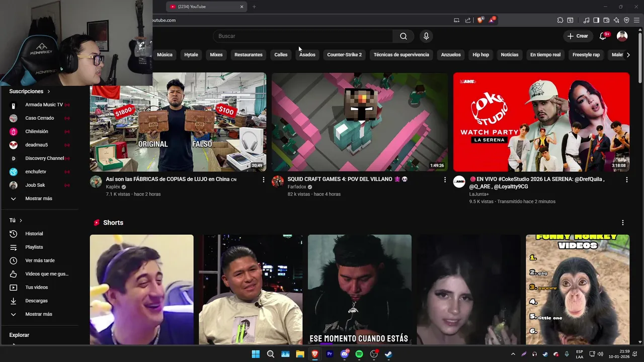Open Premiere Pro from taskbar
Image resolution: width=644 pixels, height=362 pixels.
[x=330, y=354]
